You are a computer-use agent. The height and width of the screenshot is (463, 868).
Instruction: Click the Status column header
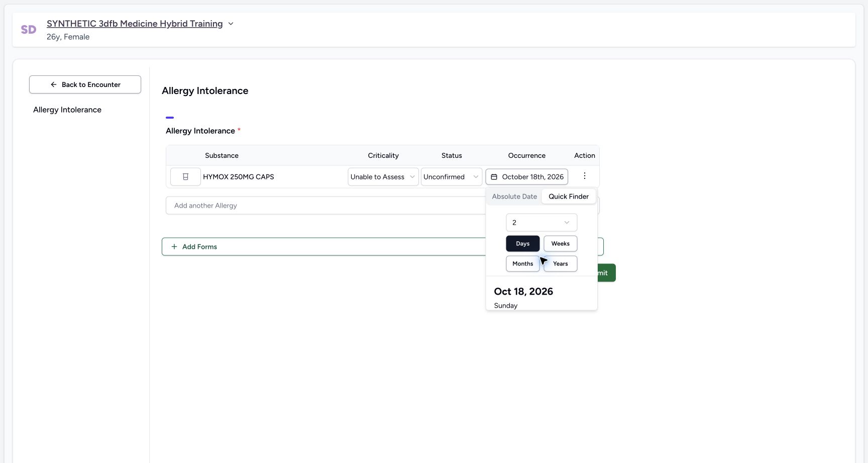point(452,156)
